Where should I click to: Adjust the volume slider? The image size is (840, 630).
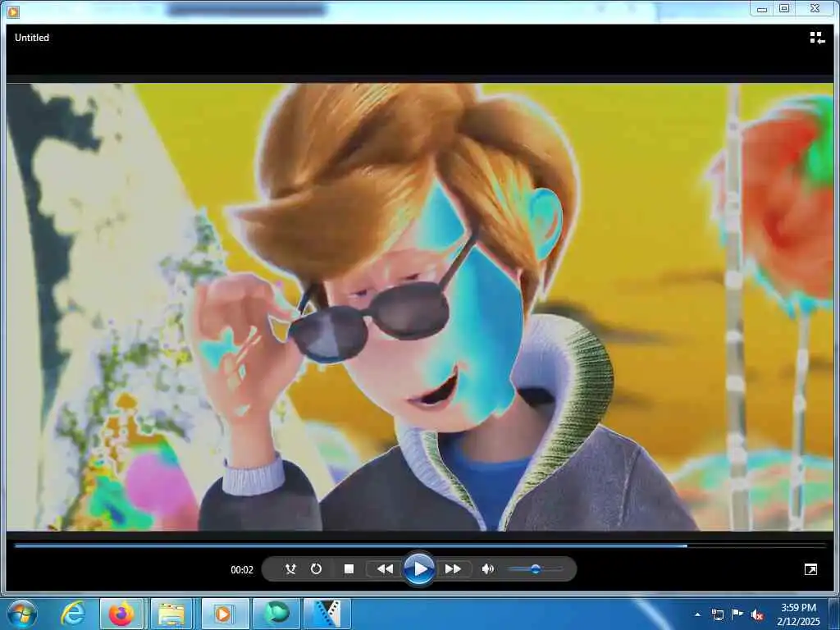click(535, 569)
